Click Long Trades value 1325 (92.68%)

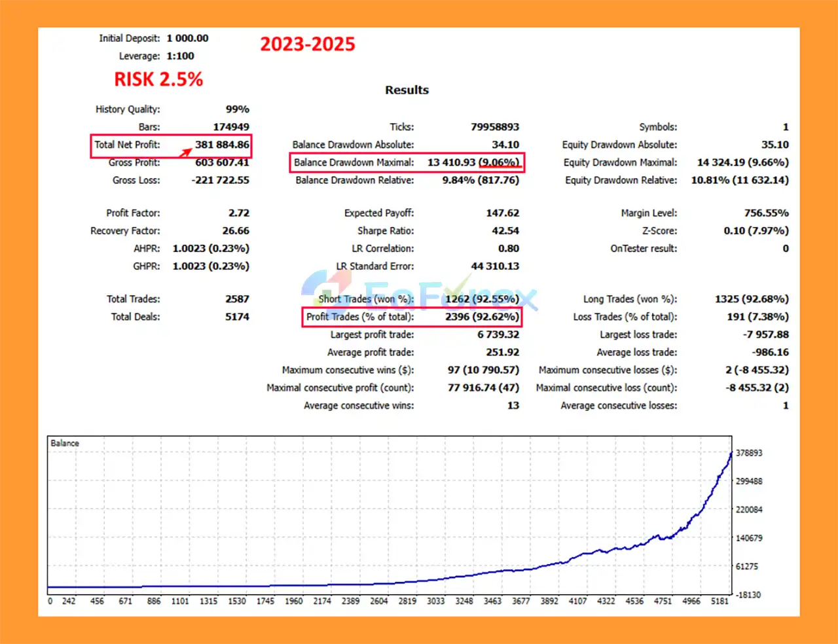tap(752, 298)
